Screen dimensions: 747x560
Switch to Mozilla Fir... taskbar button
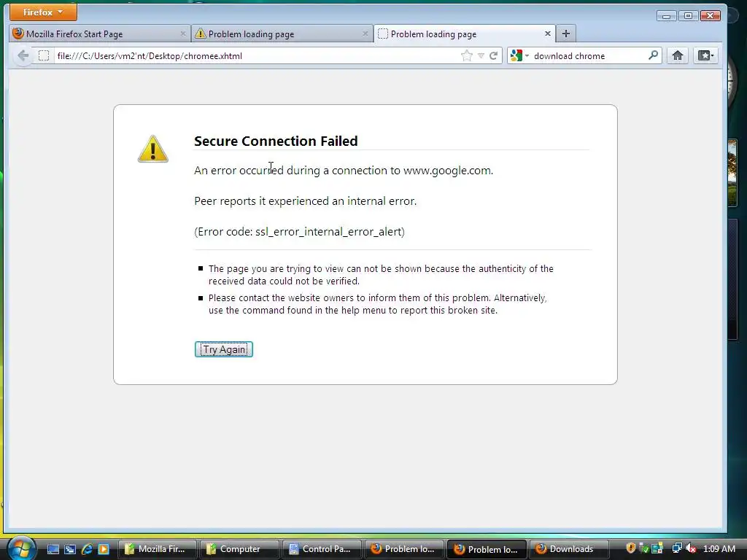pos(158,549)
